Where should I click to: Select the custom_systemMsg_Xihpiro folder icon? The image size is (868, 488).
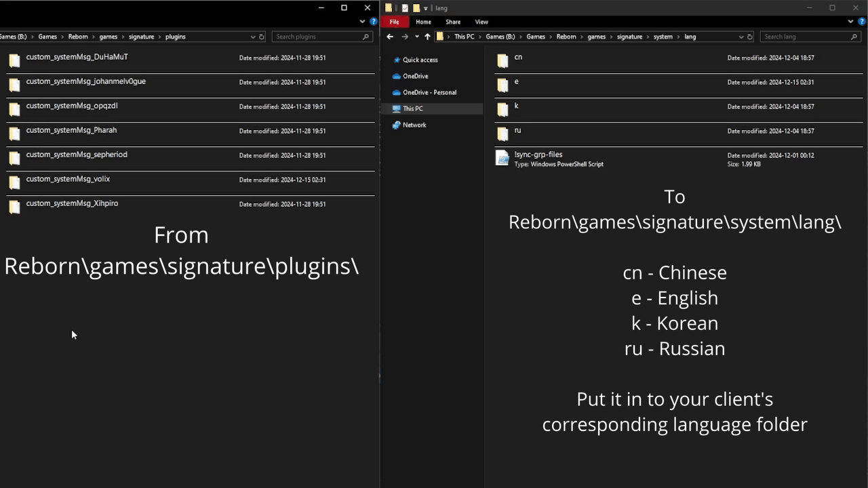coord(14,207)
